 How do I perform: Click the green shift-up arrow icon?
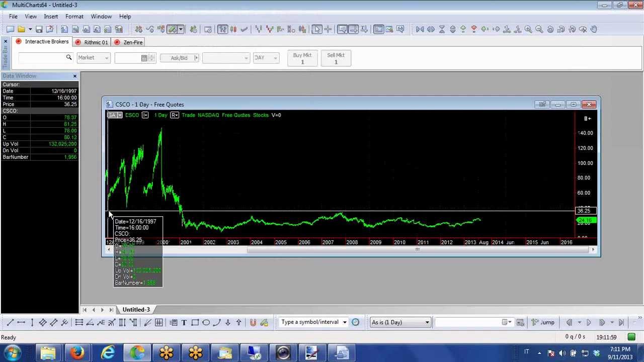pos(463,29)
